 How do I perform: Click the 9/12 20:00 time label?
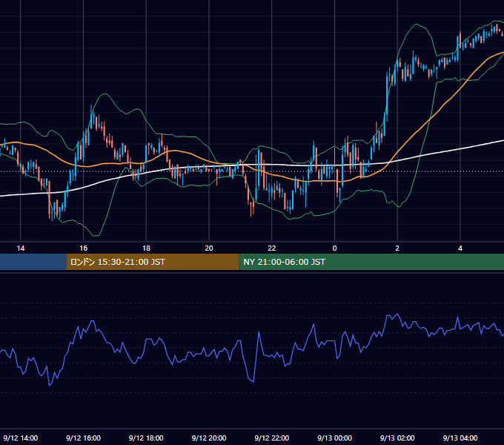coord(209,438)
